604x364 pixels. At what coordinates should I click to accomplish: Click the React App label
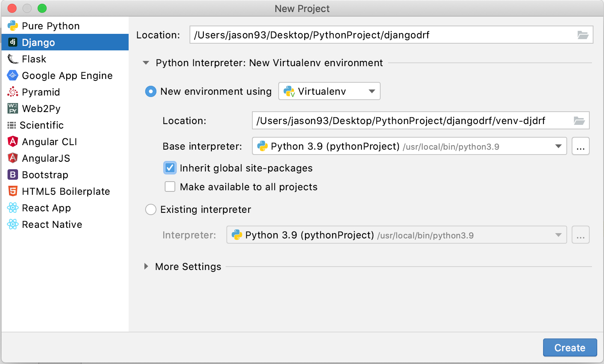coord(46,208)
